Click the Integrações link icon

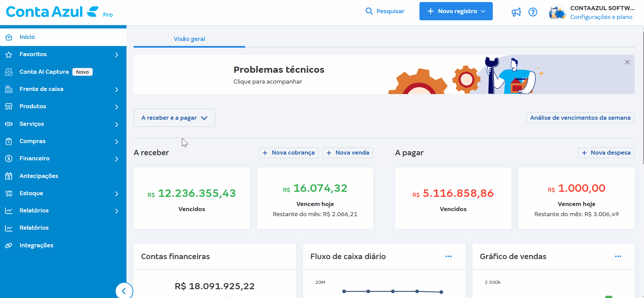[9, 245]
